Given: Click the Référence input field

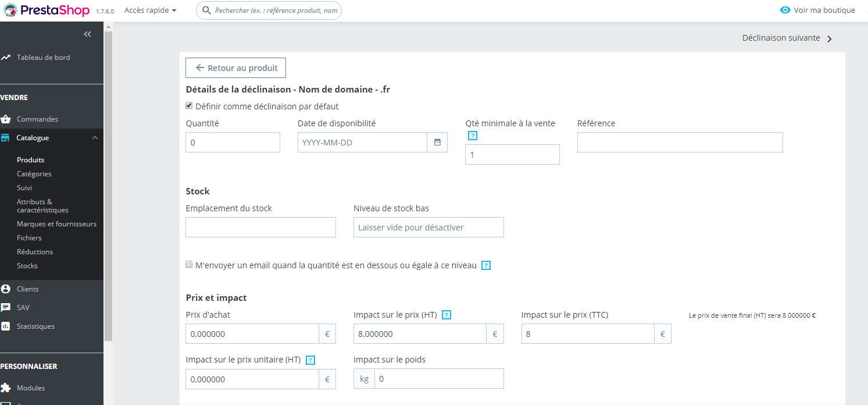Looking at the screenshot, I should pos(680,143).
